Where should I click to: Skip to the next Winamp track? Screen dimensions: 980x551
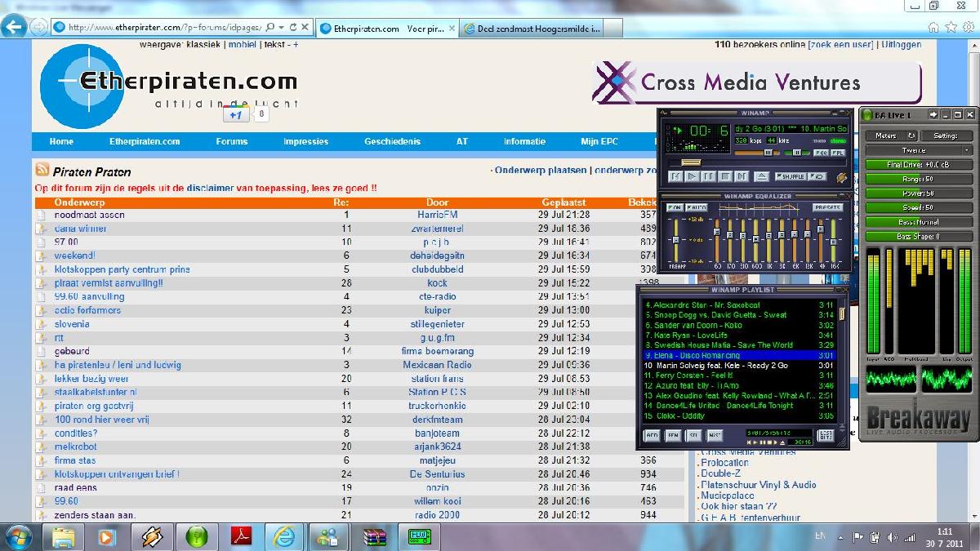tap(741, 176)
